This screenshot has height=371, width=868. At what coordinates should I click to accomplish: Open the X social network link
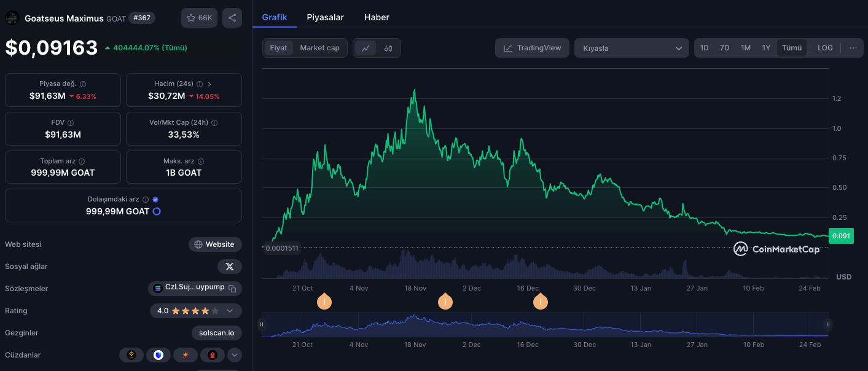230,267
